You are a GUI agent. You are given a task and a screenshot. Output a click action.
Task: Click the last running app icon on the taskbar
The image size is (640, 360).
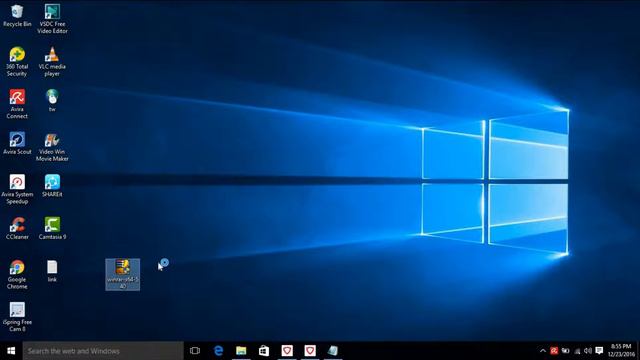coord(333,351)
